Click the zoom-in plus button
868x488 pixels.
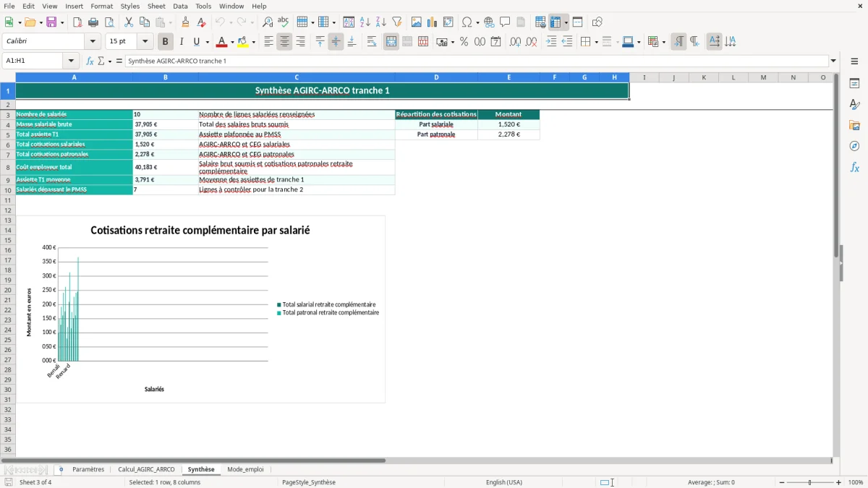(839, 482)
